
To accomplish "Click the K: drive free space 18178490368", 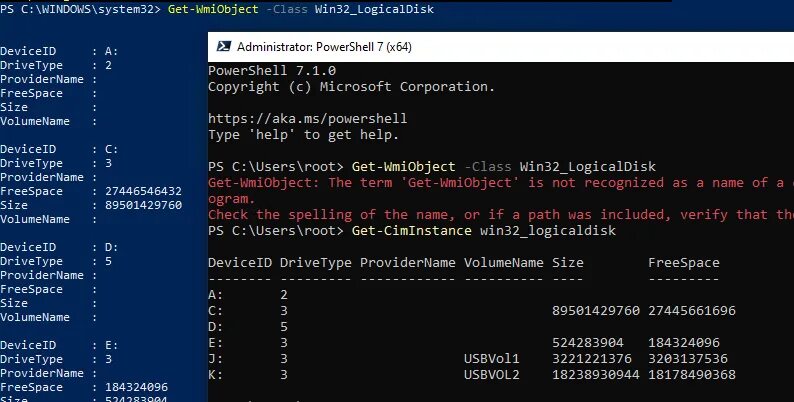I will [x=692, y=375].
